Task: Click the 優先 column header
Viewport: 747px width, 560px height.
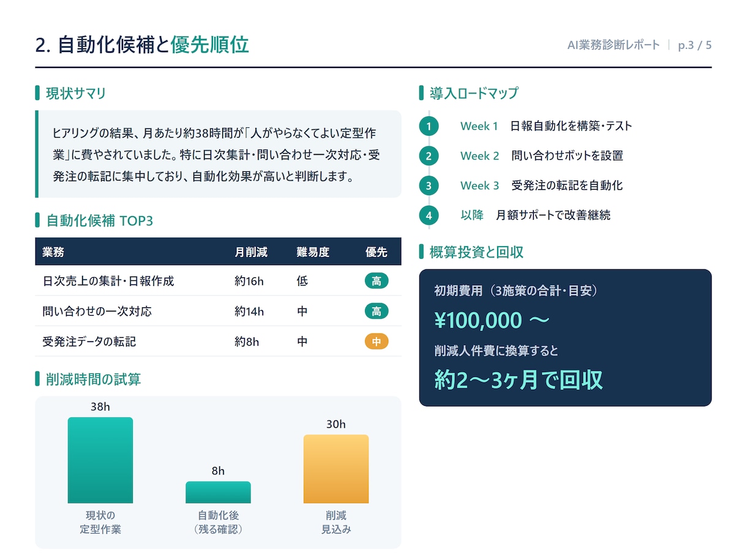Action: pyautogui.click(x=377, y=252)
